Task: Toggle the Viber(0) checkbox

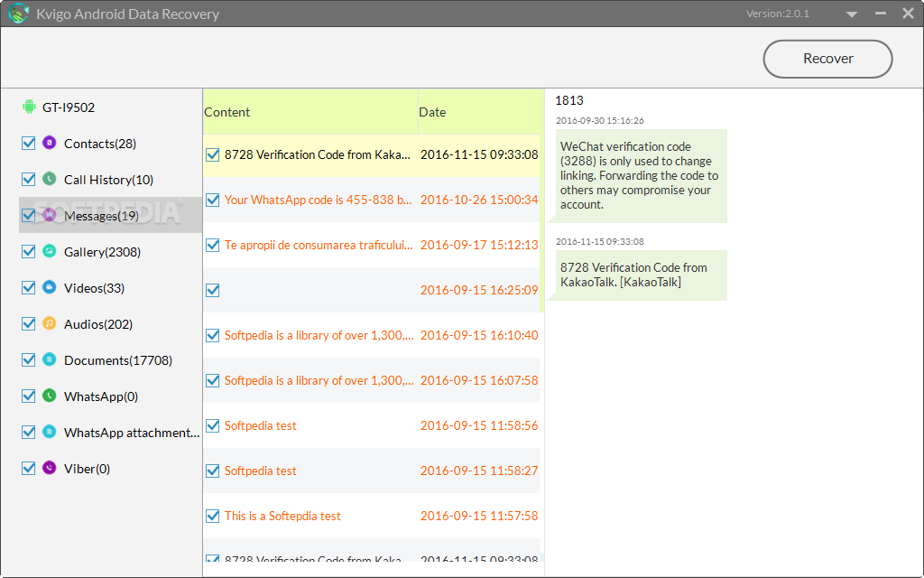Action: [28, 468]
